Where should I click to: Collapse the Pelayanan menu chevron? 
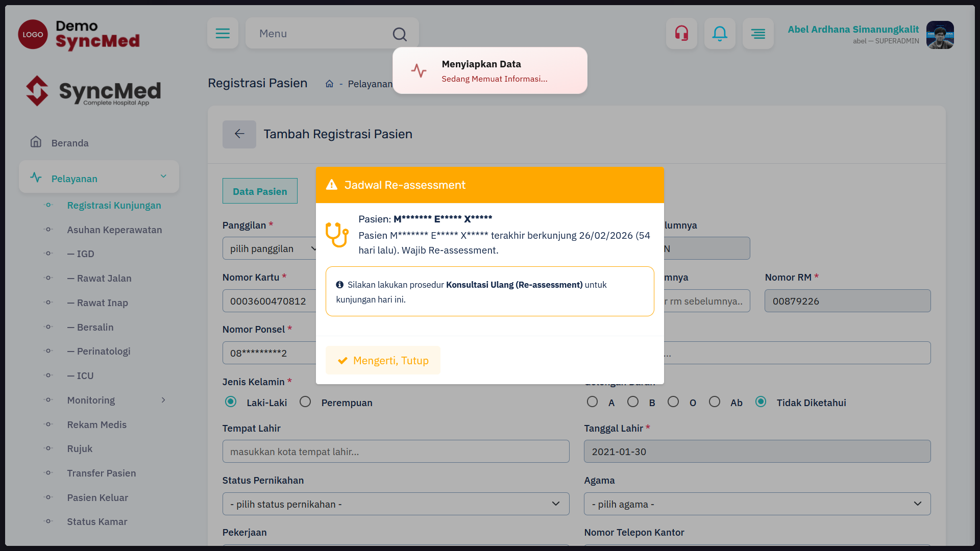point(163,176)
